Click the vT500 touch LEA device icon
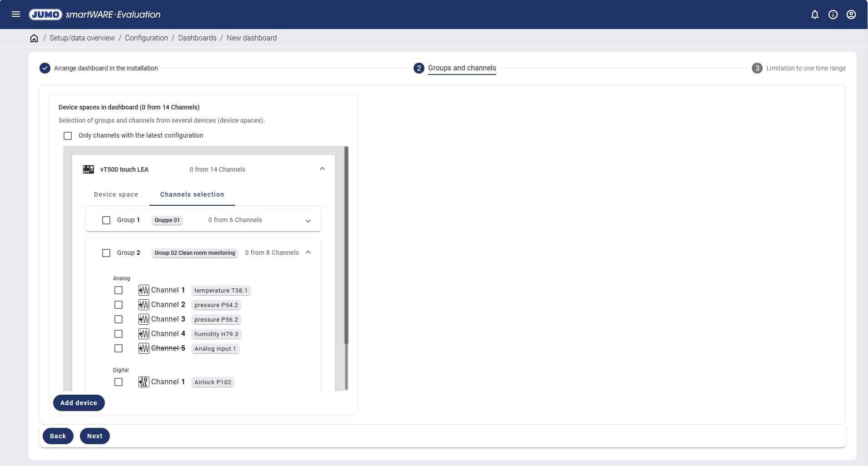868x466 pixels. [89, 169]
